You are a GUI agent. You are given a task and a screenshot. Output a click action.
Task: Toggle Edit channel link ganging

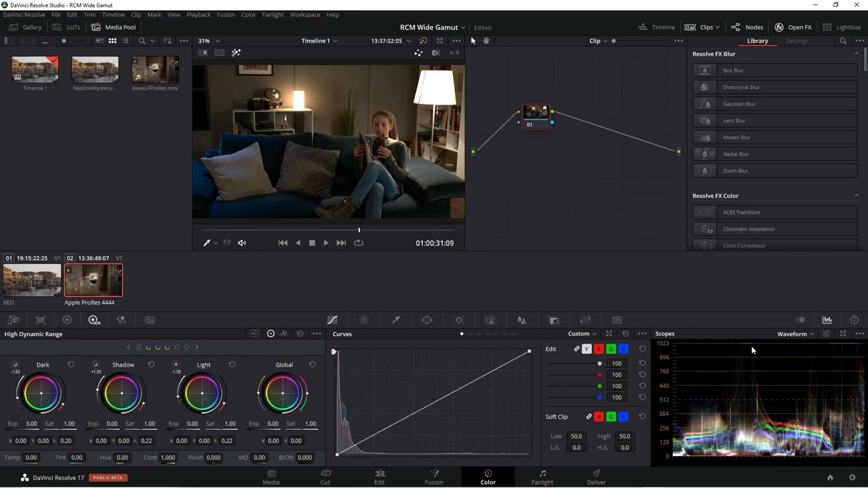coord(576,349)
